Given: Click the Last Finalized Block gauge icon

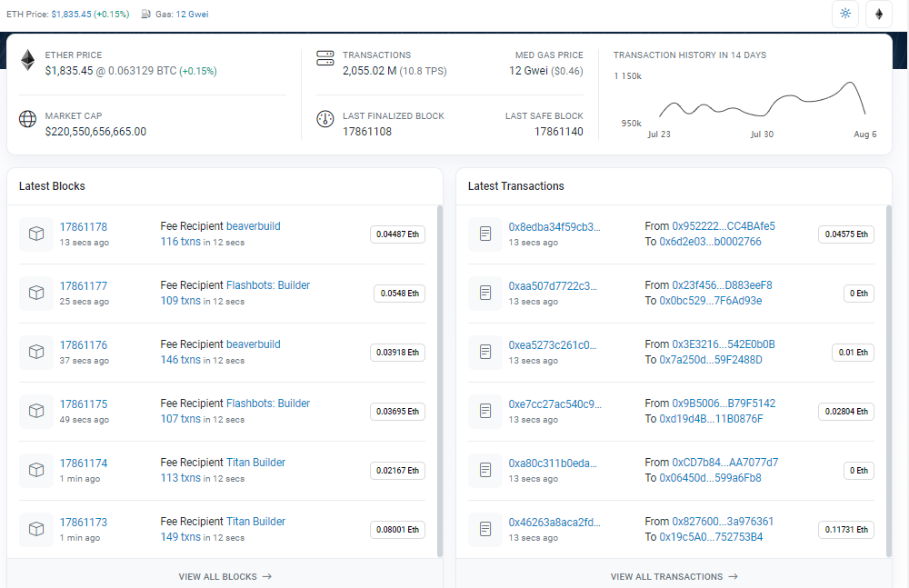Looking at the screenshot, I should tap(325, 119).
